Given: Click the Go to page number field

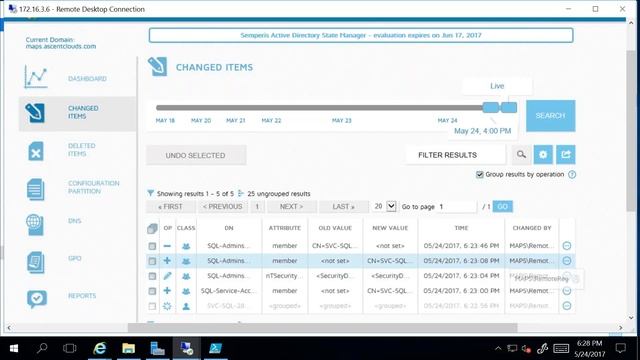Looking at the screenshot, I should click(x=457, y=207).
